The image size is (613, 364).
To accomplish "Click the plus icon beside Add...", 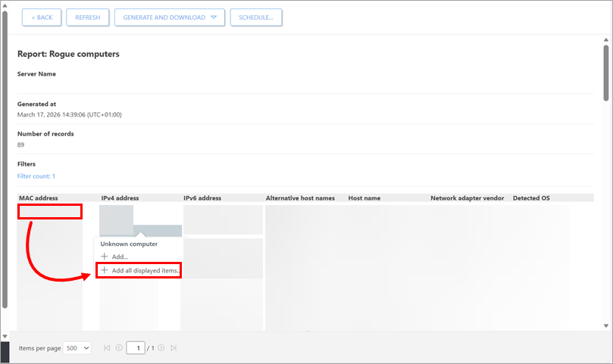I will [x=105, y=257].
